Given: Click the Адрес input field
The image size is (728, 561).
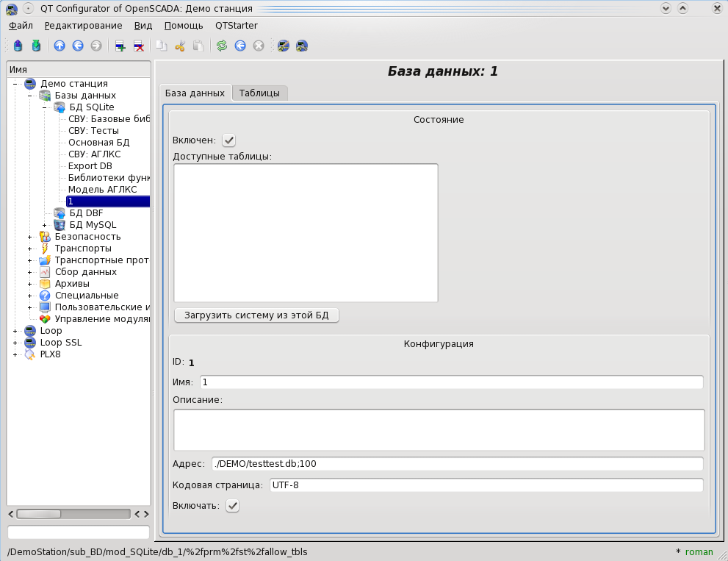Looking at the screenshot, I should click(x=456, y=464).
